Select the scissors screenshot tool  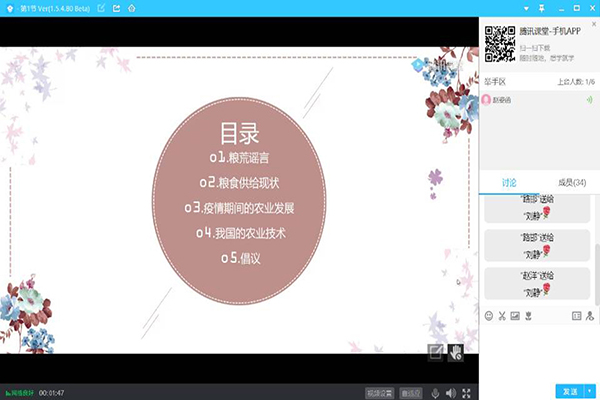tap(502, 316)
